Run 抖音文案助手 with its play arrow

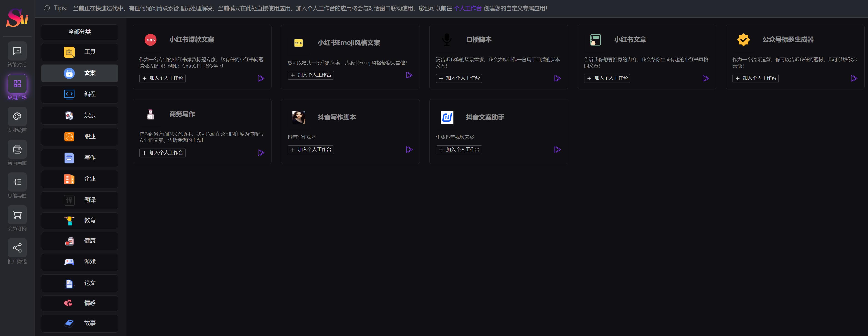557,150
